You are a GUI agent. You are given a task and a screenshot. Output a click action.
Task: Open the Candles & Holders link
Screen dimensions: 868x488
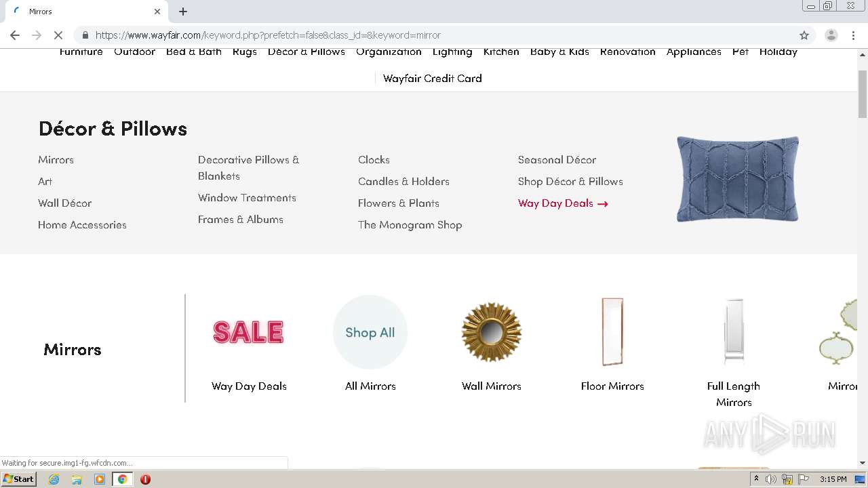point(403,182)
